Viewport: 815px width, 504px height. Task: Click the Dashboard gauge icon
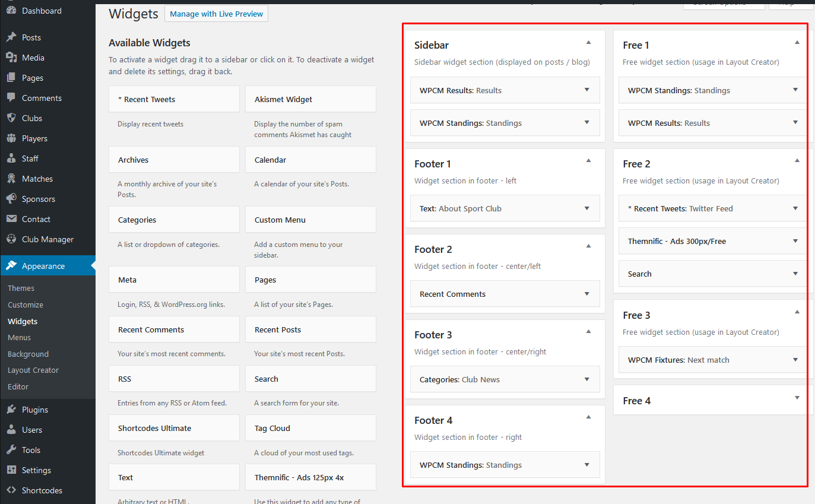(11, 11)
